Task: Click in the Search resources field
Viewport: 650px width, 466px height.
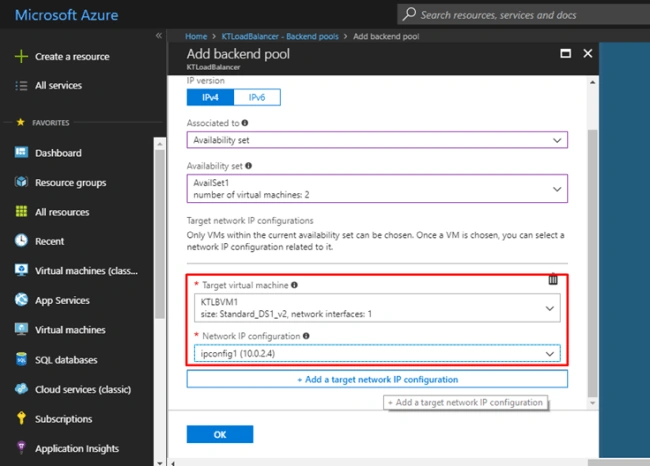Action: (523, 15)
